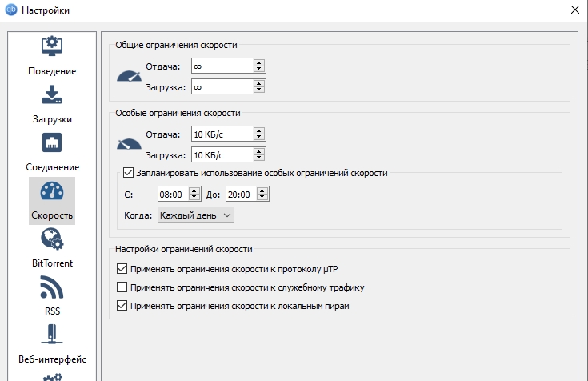
Task: Click the Когда: label
Action: (x=138, y=215)
